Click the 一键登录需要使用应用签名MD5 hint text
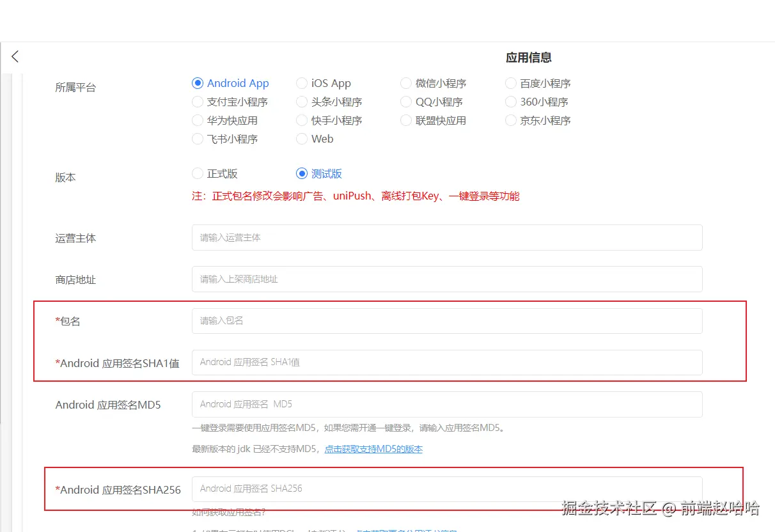Viewport: 775px width, 532px height. pyautogui.click(x=349, y=428)
